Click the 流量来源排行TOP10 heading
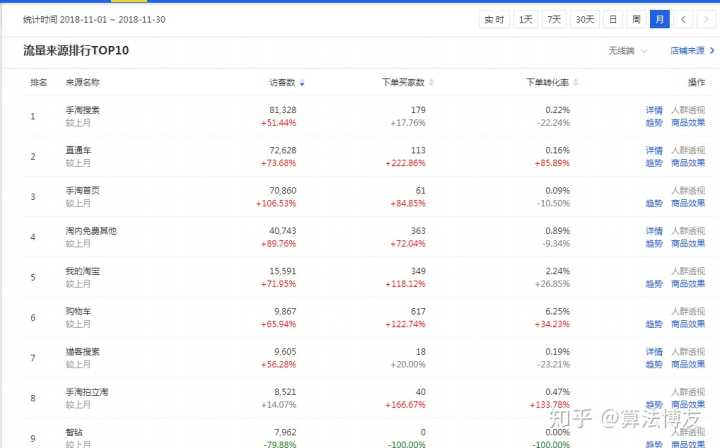This screenshot has width=720, height=448. click(x=76, y=50)
